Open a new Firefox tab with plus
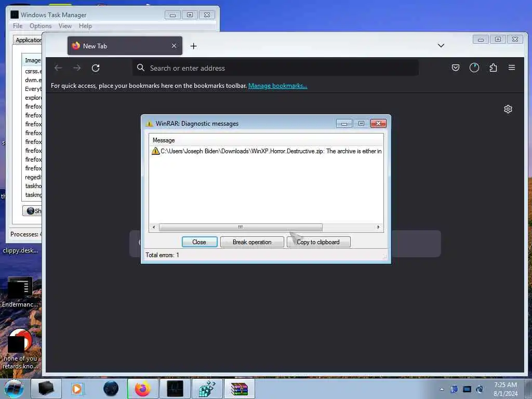 pyautogui.click(x=193, y=46)
